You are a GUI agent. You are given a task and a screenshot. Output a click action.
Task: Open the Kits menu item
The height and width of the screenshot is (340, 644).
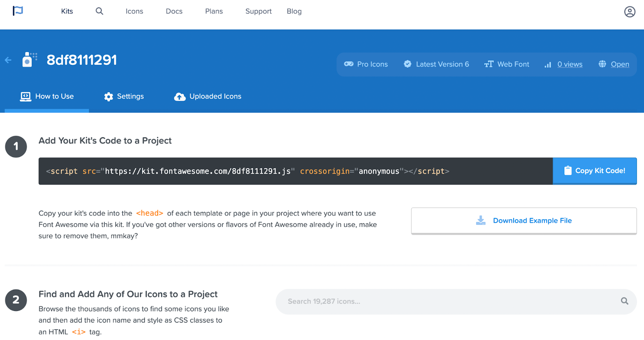67,11
